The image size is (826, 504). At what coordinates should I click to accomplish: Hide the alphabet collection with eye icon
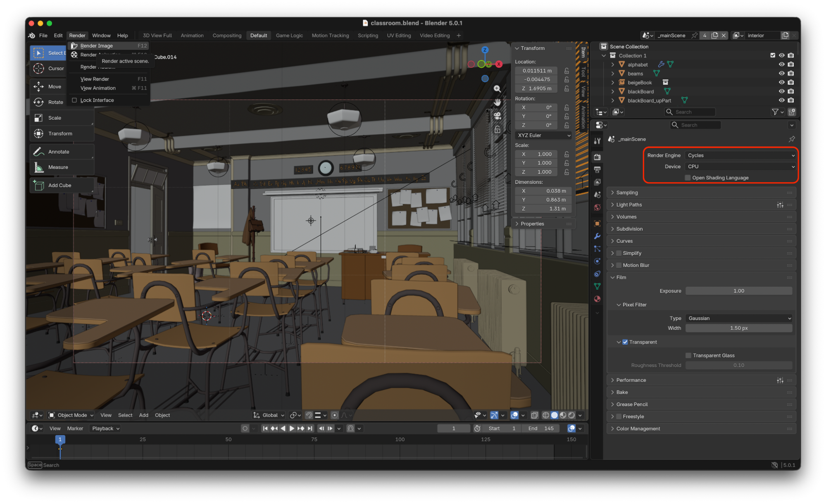pos(781,64)
